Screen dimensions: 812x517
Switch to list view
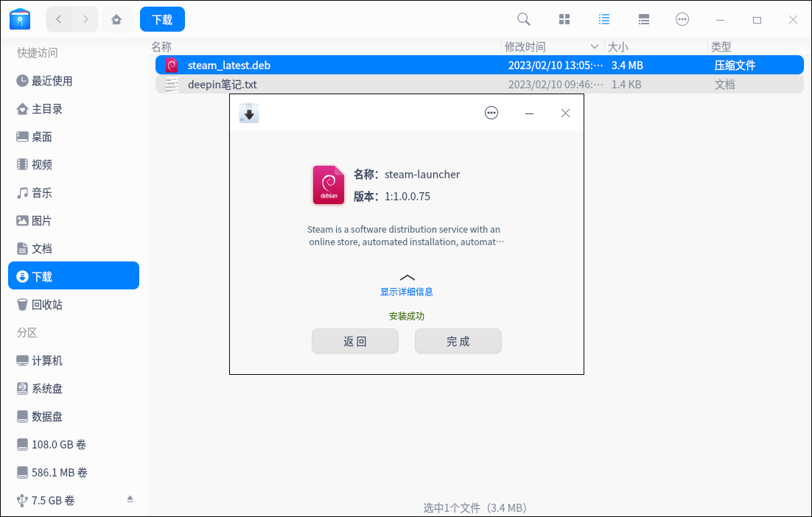(x=603, y=19)
